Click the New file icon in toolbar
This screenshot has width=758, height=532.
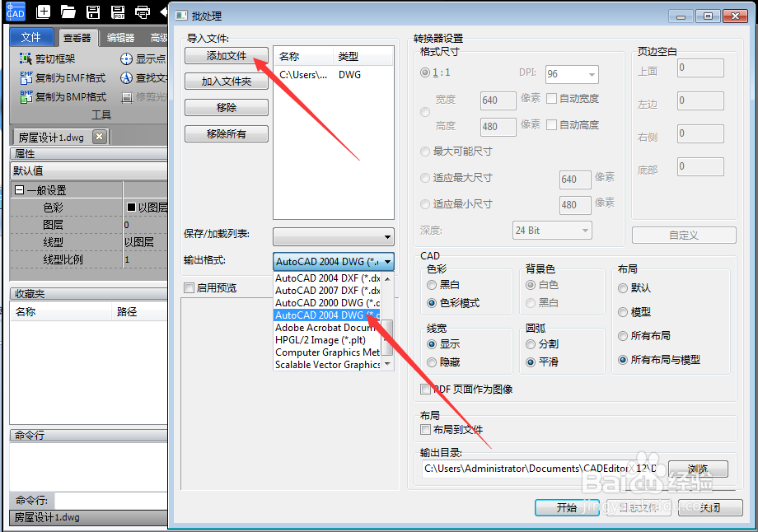(x=44, y=12)
